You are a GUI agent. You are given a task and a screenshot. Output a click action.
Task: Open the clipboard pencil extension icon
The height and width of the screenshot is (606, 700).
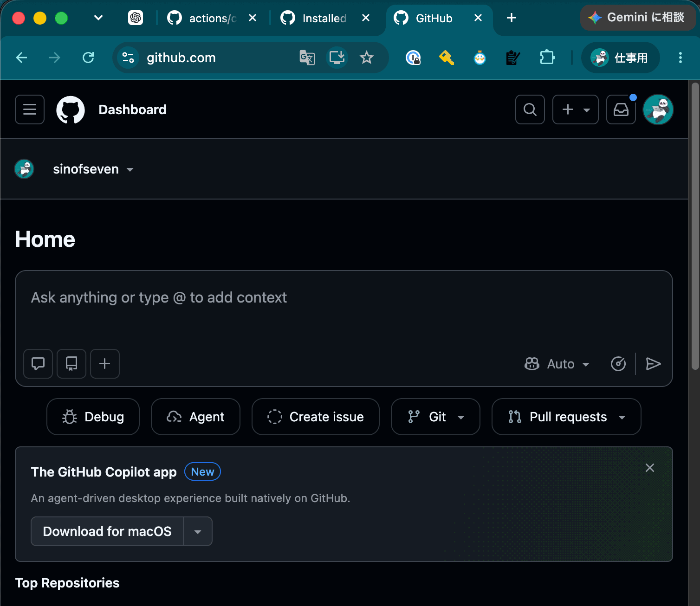coord(513,58)
